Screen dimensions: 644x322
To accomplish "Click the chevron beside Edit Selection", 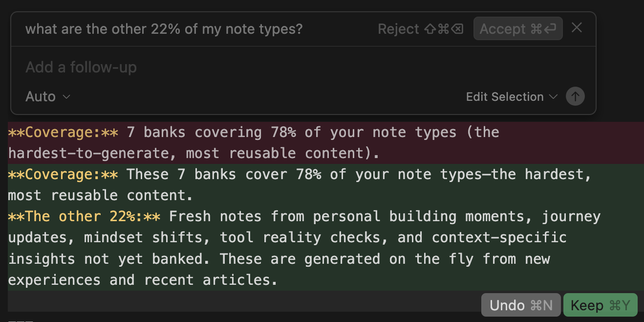I will [553, 97].
